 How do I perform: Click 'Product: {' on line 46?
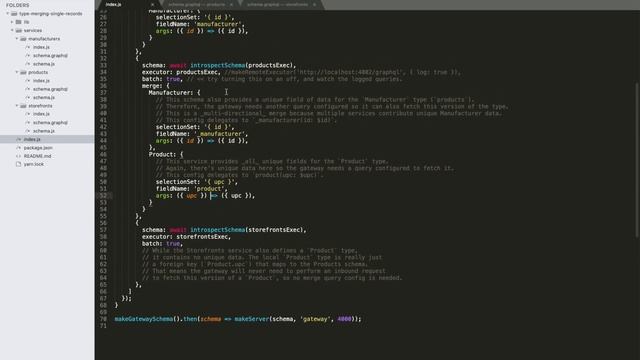pyautogui.click(x=166, y=155)
